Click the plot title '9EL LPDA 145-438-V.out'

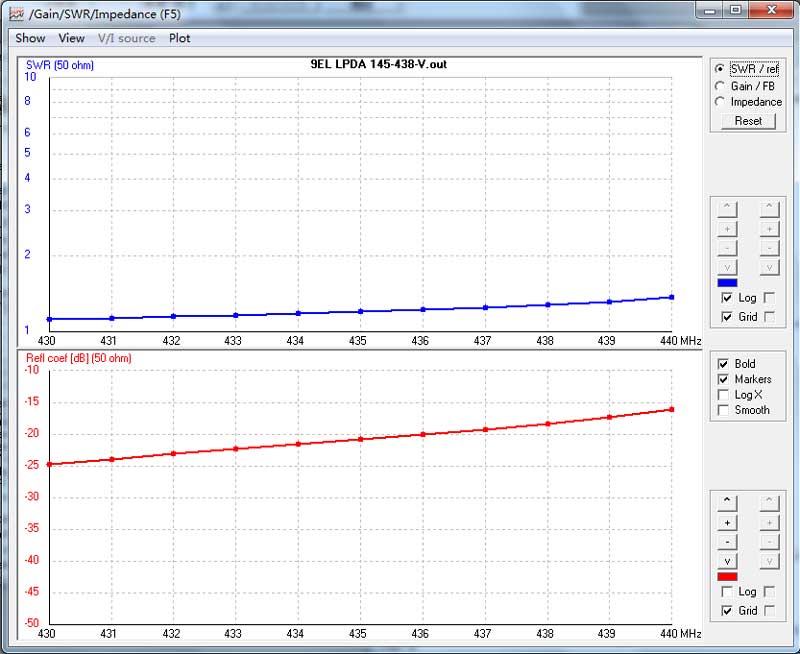point(379,64)
